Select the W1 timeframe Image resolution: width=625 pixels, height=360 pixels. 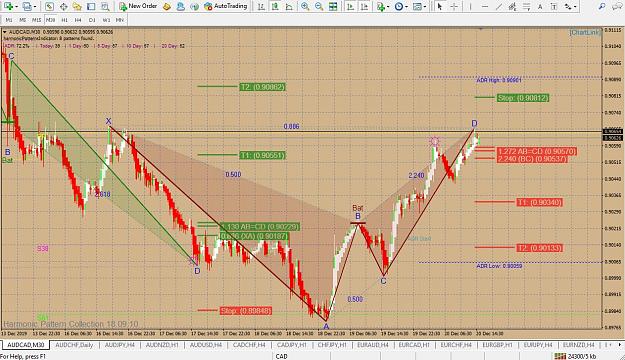pyautogui.click(x=106, y=20)
